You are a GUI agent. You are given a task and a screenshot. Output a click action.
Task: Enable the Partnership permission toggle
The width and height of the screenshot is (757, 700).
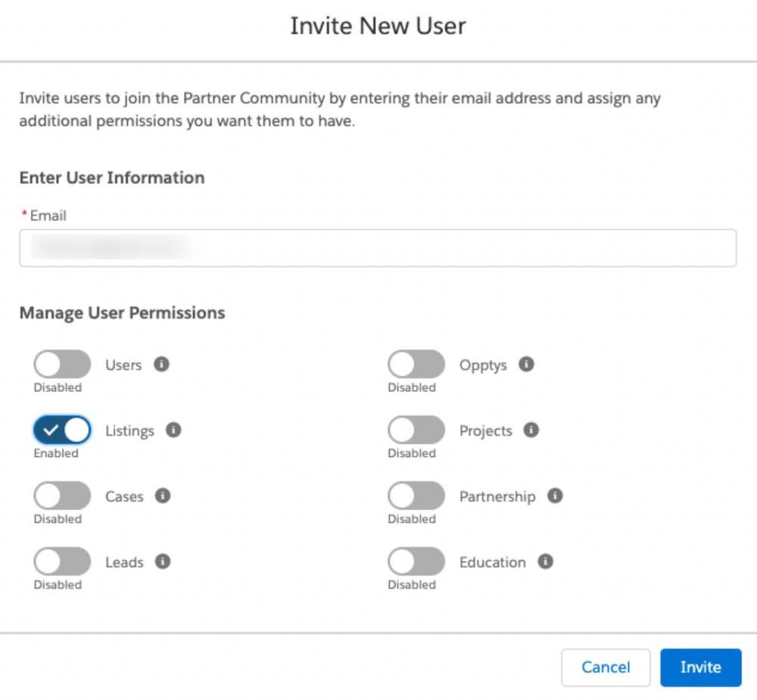point(415,496)
